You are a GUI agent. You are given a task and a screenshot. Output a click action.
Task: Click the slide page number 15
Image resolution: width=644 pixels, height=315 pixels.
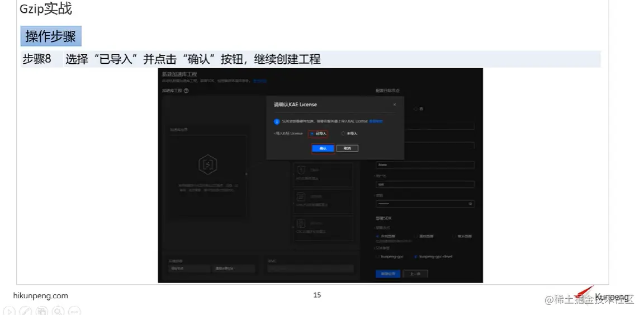[x=317, y=295]
